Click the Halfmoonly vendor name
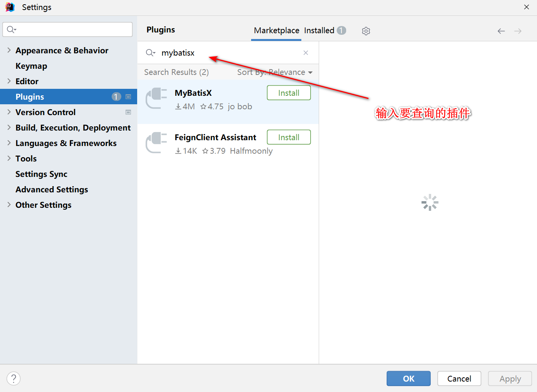The width and height of the screenshot is (537, 392). 251,151
